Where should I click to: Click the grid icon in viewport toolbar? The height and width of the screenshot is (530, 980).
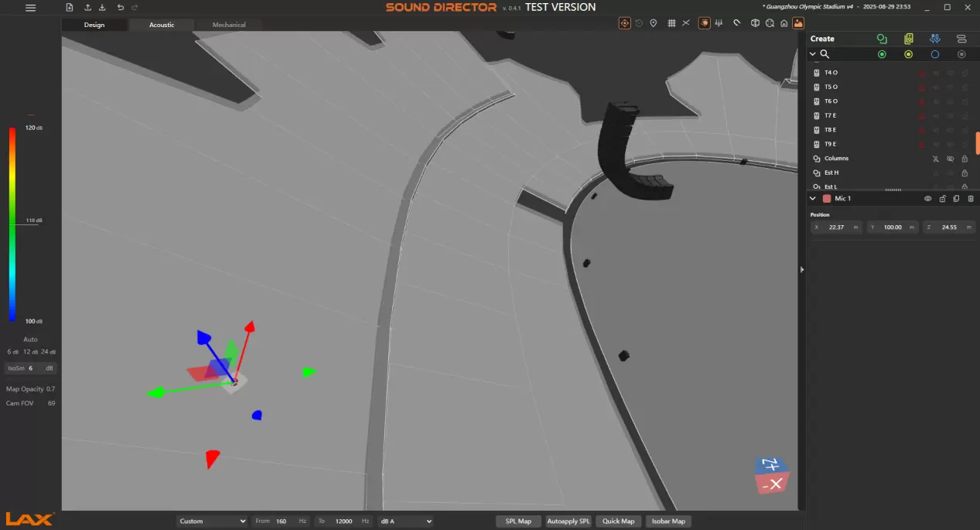point(671,23)
